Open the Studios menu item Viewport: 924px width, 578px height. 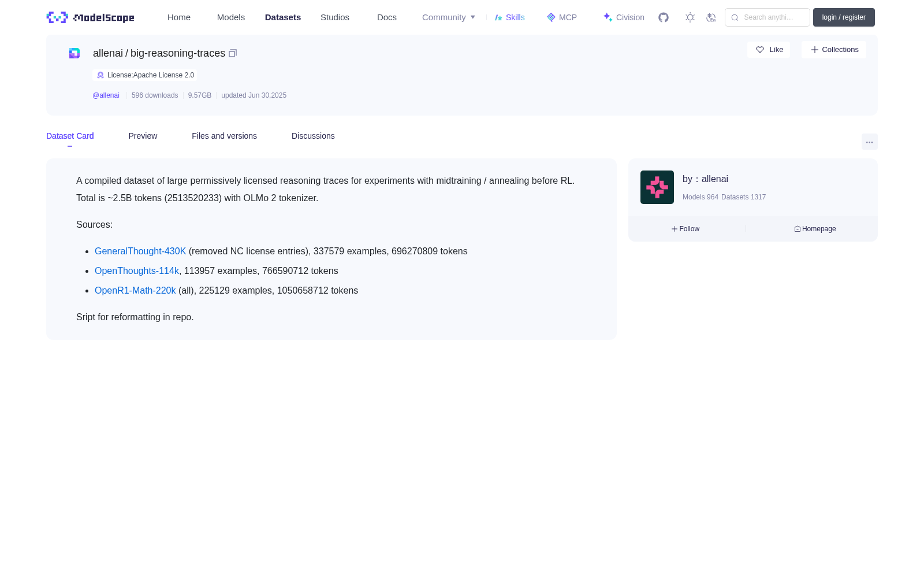[335, 17]
